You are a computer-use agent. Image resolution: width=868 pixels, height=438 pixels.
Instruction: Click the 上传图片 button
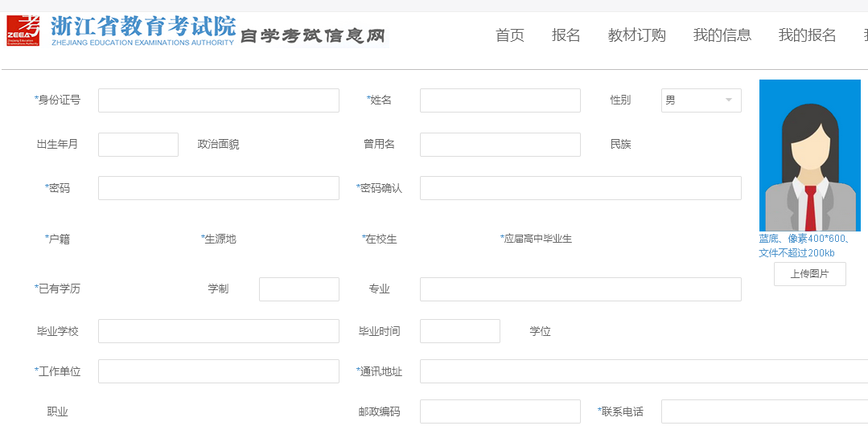810,274
